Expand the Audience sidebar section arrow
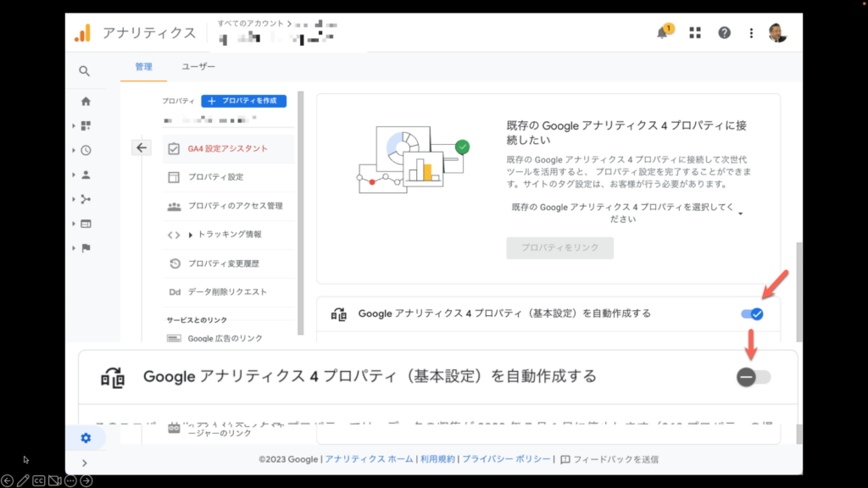 click(74, 175)
